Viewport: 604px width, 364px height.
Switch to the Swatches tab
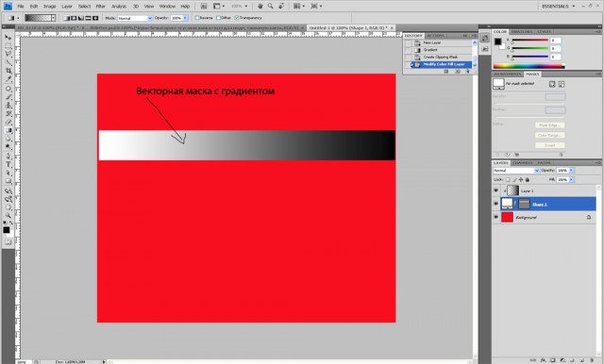522,31
